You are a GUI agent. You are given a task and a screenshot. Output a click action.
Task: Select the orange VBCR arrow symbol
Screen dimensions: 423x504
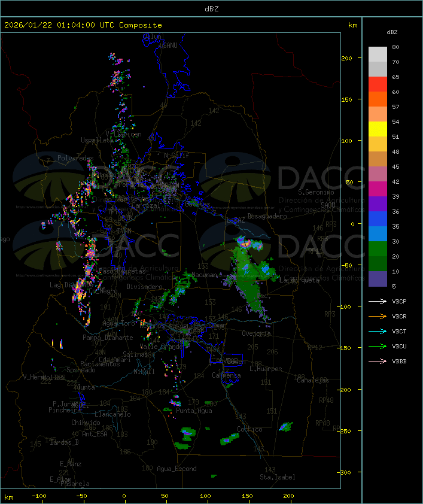coord(378,316)
